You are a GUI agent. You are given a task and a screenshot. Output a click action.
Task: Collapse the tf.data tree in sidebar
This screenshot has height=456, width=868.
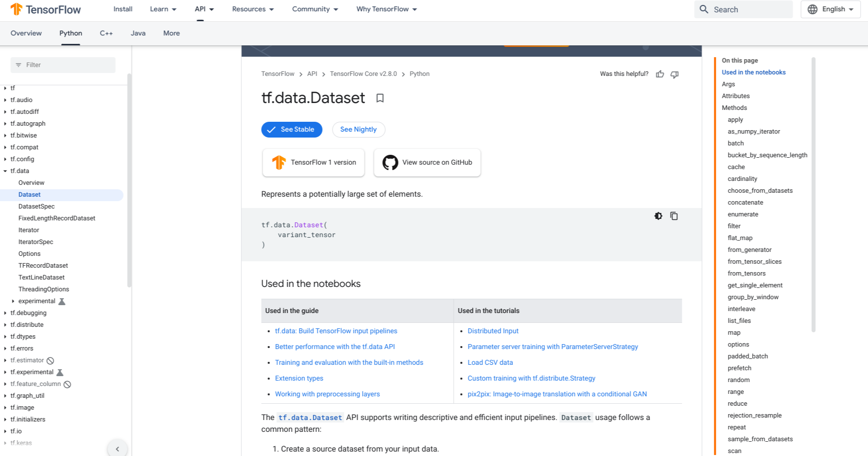[5, 171]
